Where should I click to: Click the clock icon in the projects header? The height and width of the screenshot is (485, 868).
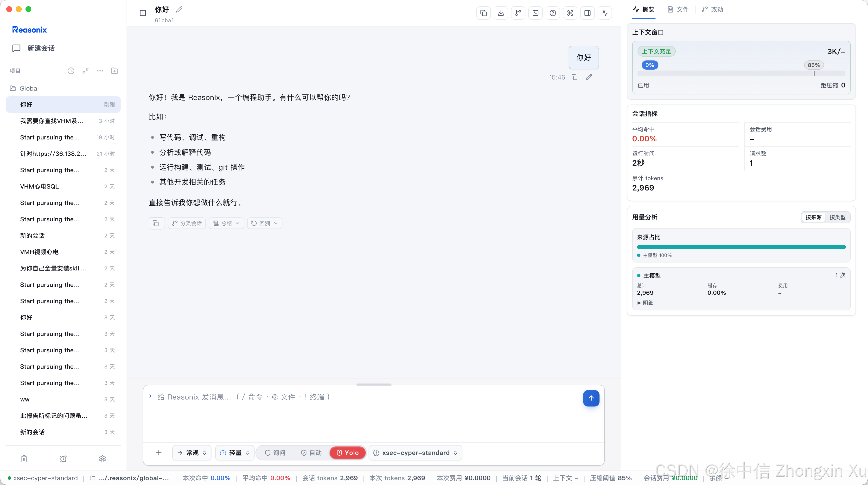click(71, 71)
